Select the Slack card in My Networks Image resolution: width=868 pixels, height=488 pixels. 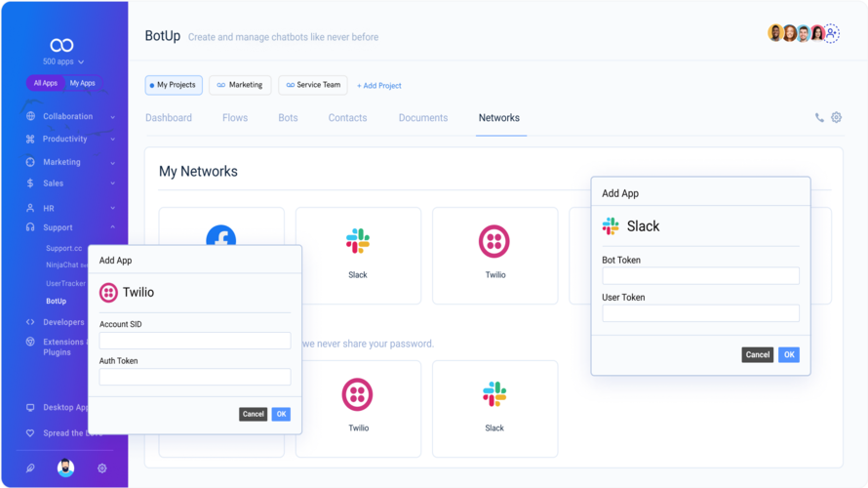click(x=358, y=256)
